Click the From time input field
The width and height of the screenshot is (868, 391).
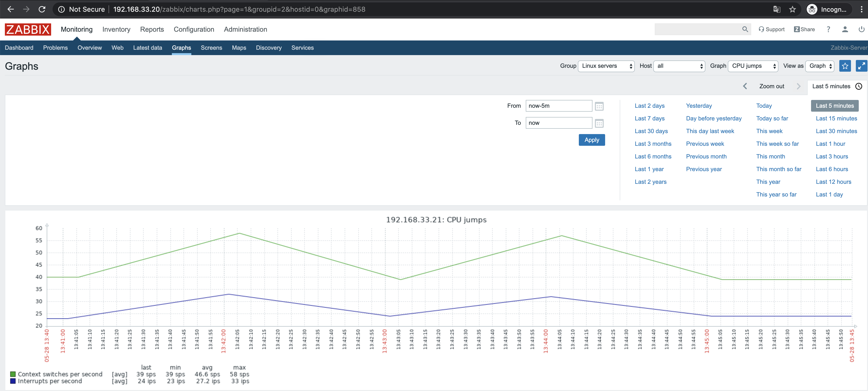[558, 106]
